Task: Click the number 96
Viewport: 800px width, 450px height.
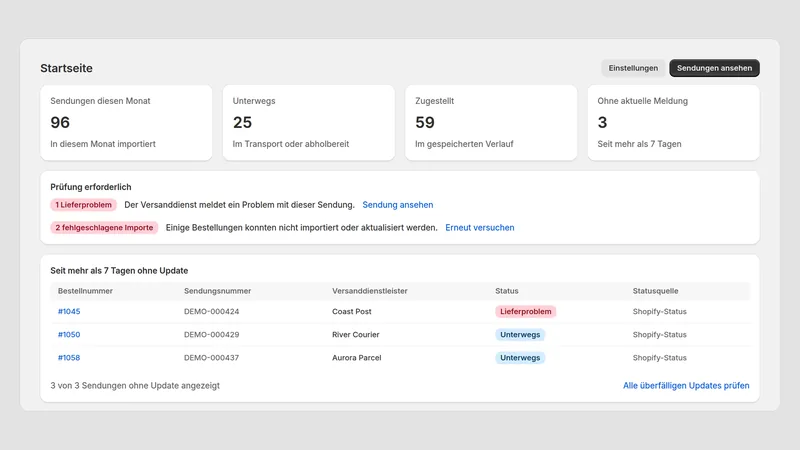Action: tap(60, 122)
